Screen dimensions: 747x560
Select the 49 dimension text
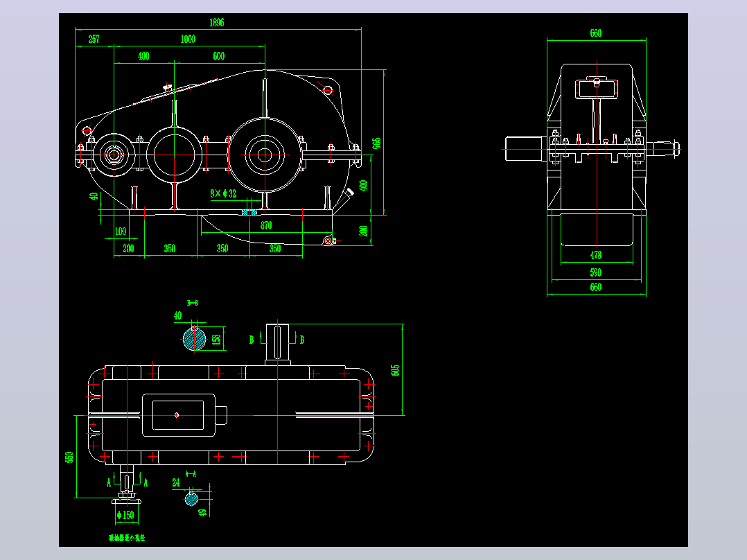tap(203, 513)
